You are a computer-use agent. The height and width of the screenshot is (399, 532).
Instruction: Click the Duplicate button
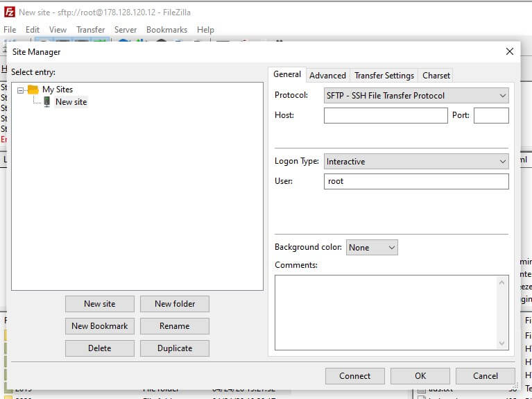click(x=175, y=348)
